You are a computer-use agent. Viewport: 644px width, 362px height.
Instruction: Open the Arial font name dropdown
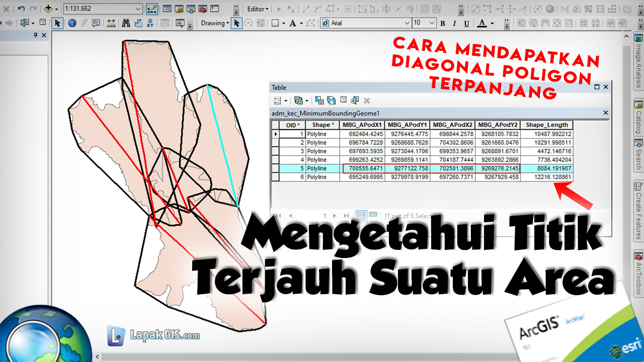[x=407, y=23]
